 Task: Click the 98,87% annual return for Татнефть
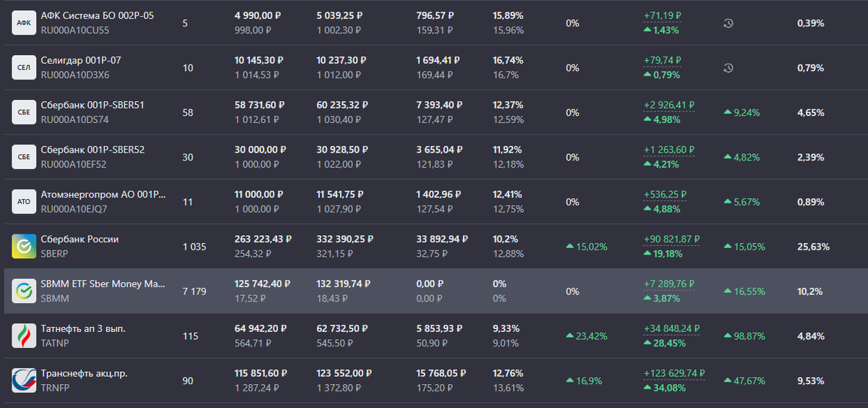[x=745, y=336]
